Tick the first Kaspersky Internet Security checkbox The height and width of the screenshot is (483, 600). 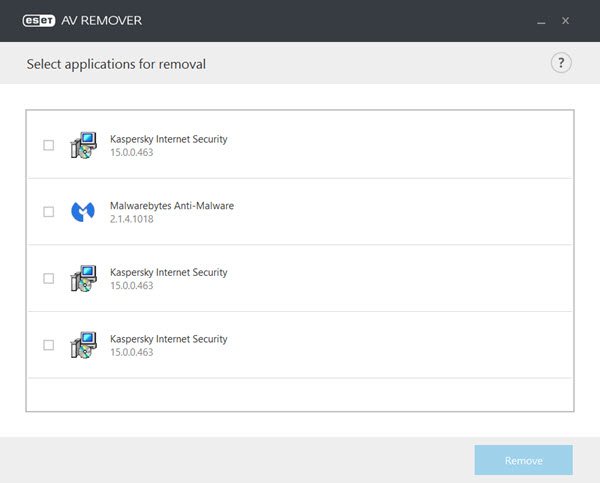tap(49, 145)
